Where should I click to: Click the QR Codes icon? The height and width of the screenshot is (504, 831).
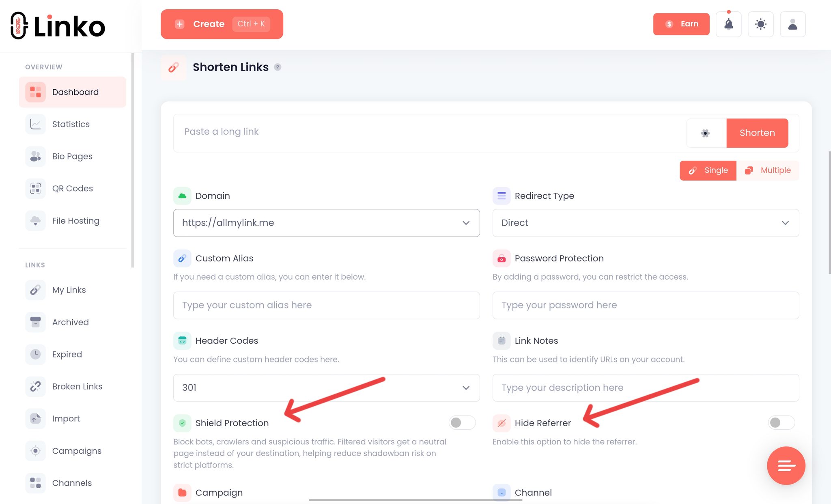[x=35, y=188]
